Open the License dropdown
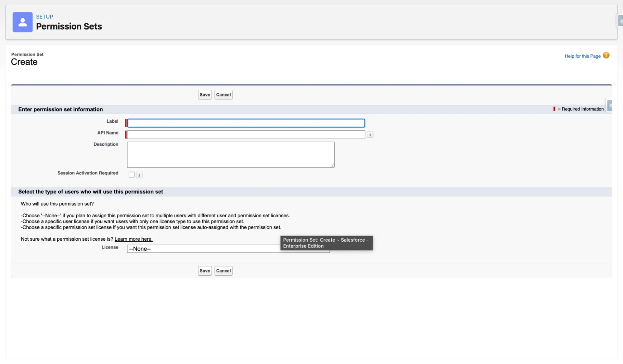623x364 pixels. click(x=203, y=249)
